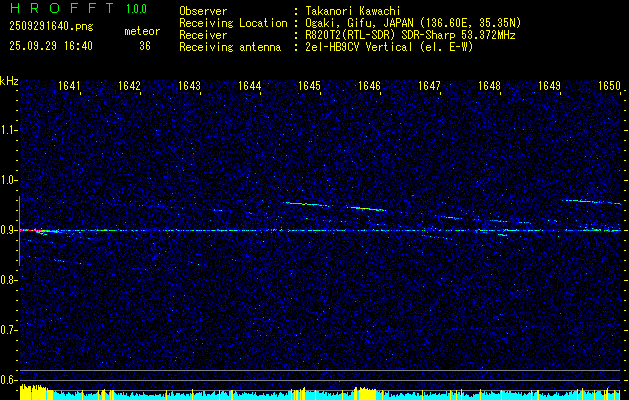The height and width of the screenshot is (400, 629).
Task: Click the bright meteor echo near 1646
Action: coord(366,209)
